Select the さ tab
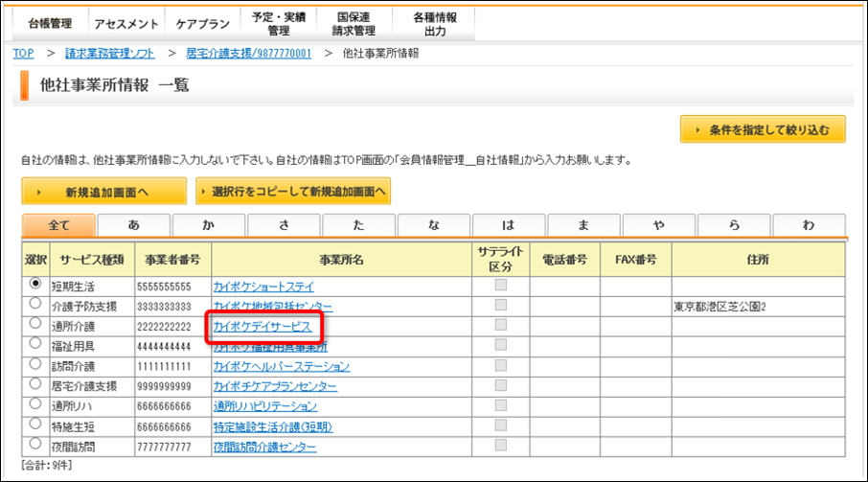Screen dimensions: 868x482 pyautogui.click(x=284, y=225)
